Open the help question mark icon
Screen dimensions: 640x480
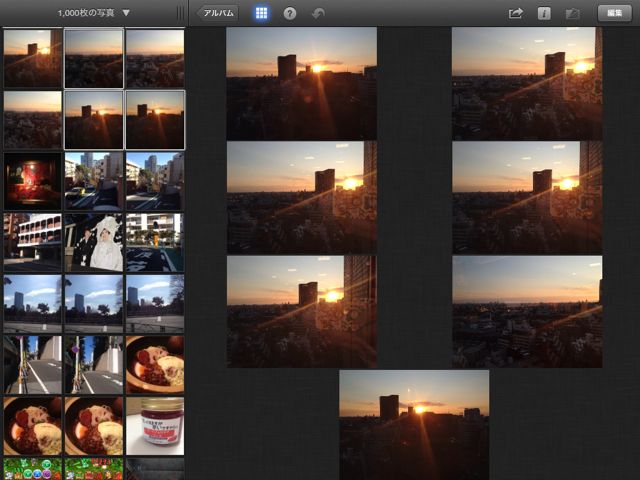[290, 13]
